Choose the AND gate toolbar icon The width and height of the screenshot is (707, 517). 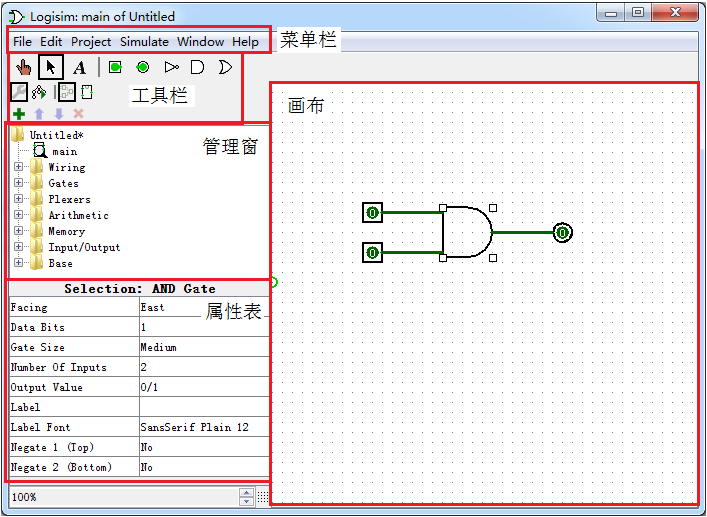197,68
